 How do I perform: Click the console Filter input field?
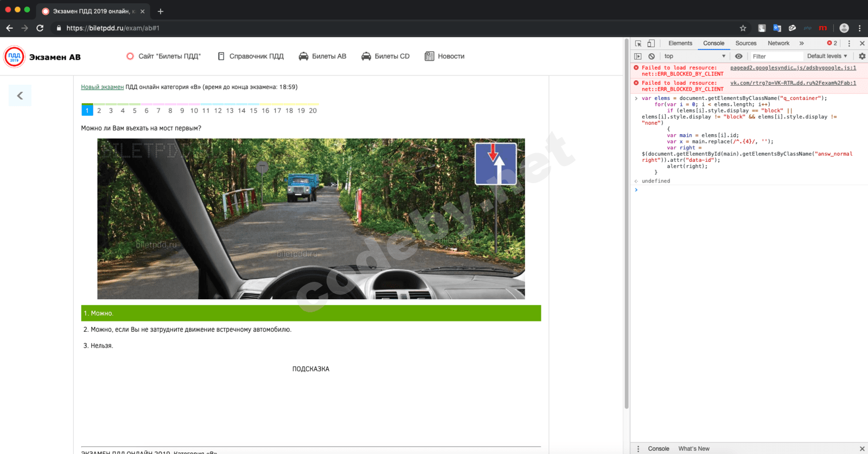click(776, 56)
